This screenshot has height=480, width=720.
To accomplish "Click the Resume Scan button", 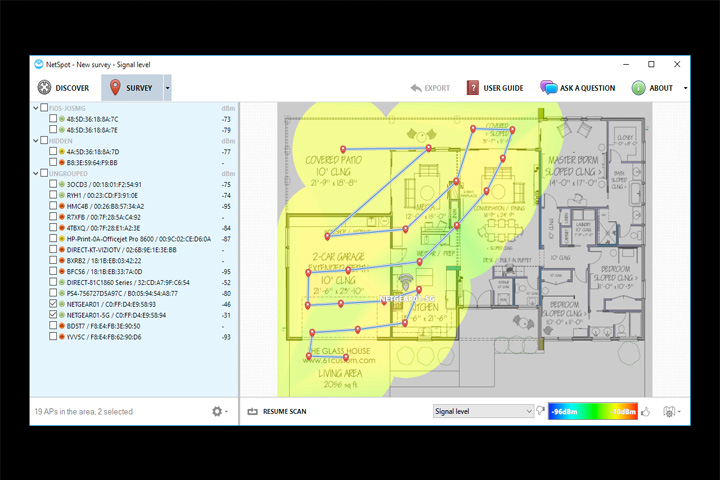I will coord(277,412).
